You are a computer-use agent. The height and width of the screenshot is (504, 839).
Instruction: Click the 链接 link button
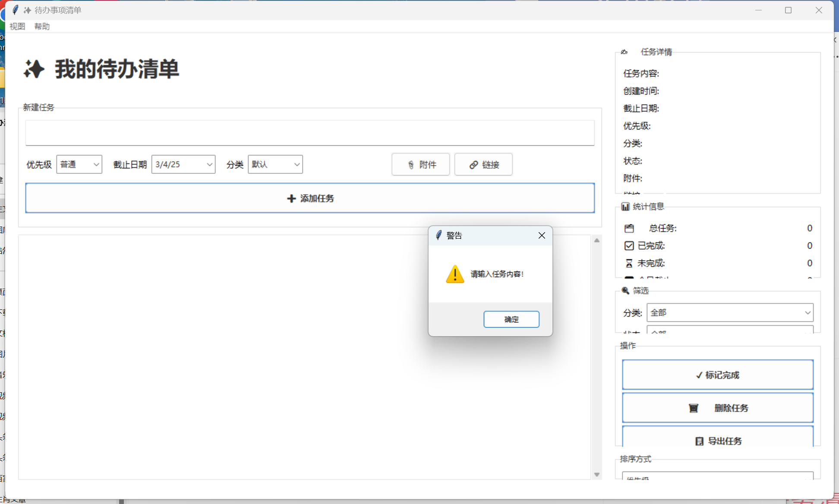pos(483,164)
